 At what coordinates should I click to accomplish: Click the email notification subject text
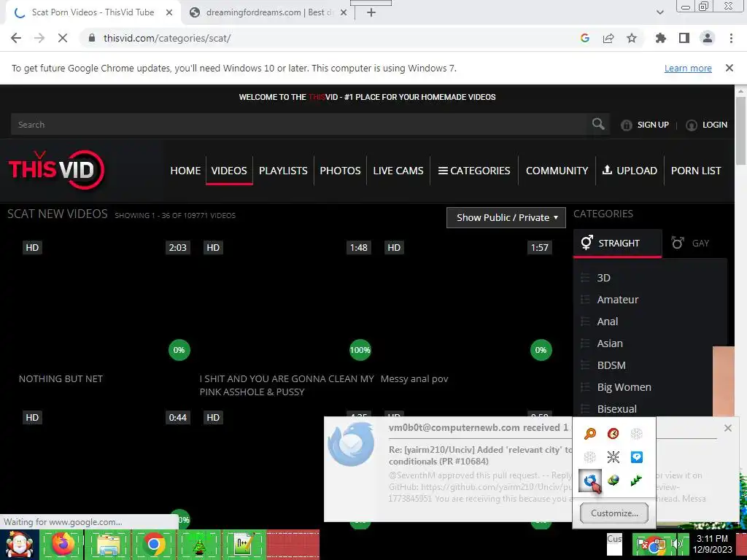click(480, 455)
